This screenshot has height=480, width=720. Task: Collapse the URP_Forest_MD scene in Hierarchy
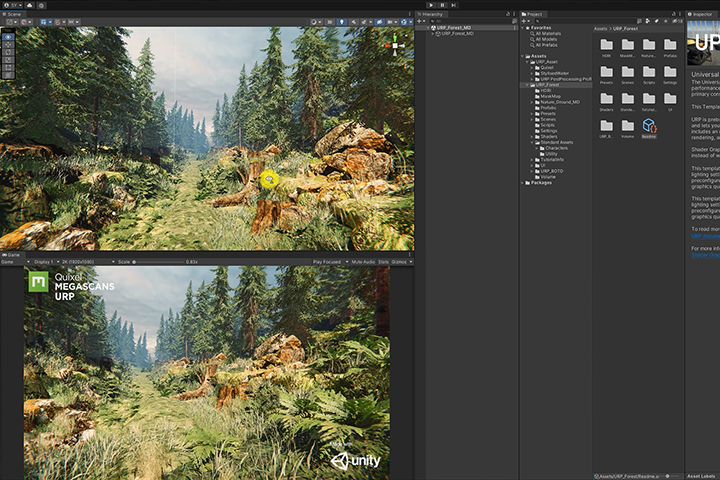coord(428,28)
